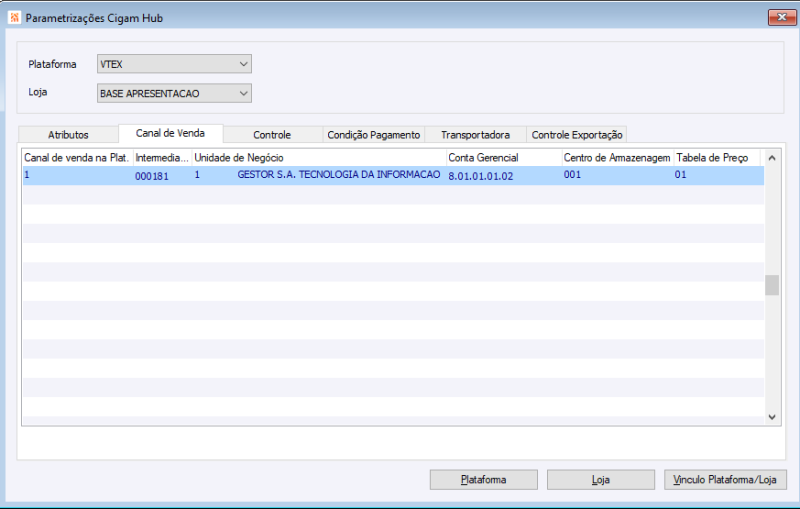Sort by Canal de venda na Plat. column header
Image resolution: width=800 pixels, height=509 pixels.
[x=78, y=158]
